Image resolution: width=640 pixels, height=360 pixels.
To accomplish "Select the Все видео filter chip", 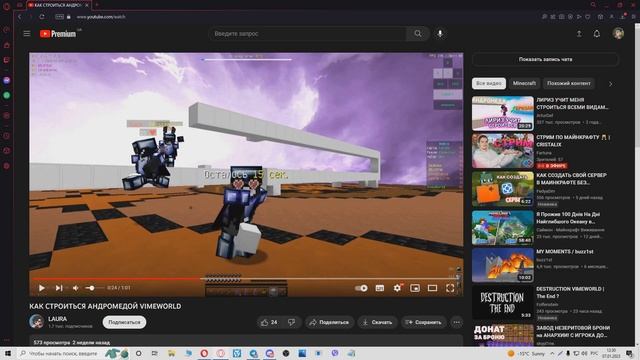I will (x=489, y=83).
